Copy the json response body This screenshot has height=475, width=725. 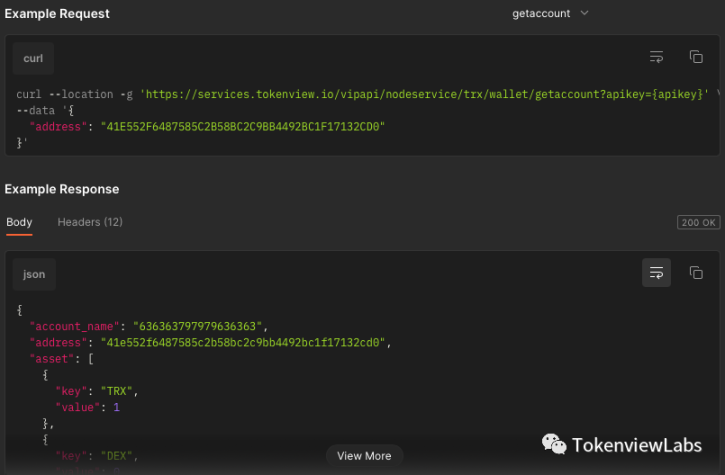[696, 272]
